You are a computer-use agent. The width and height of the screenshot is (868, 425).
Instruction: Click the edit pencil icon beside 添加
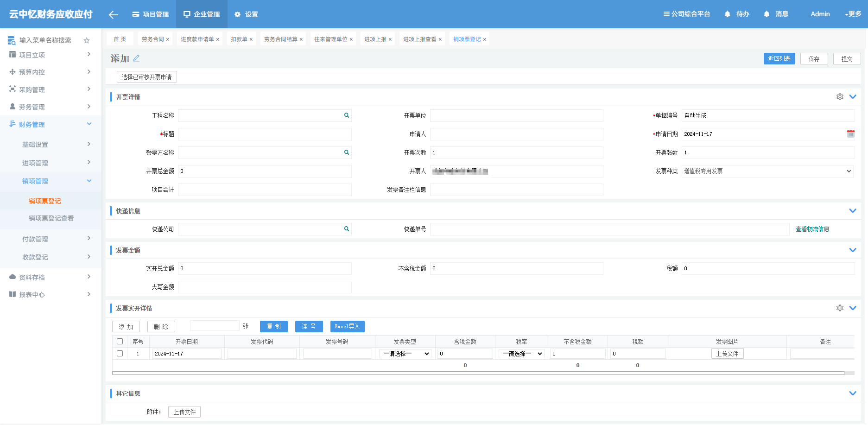(x=136, y=58)
